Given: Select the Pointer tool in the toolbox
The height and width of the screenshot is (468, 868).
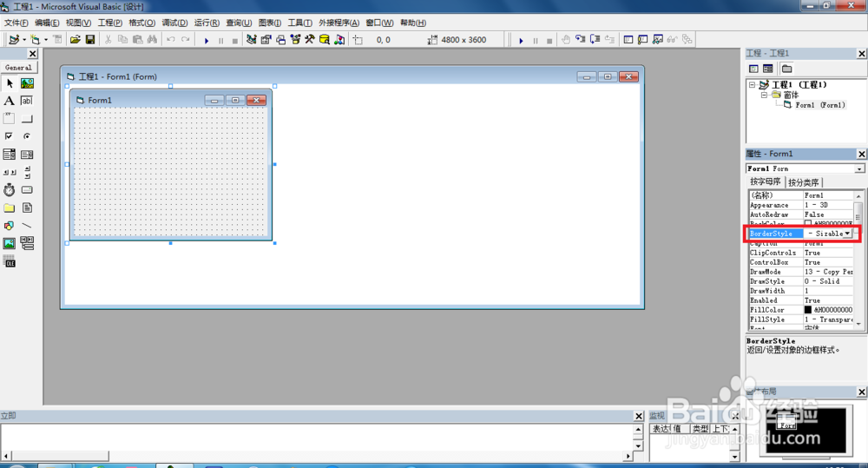Looking at the screenshot, I should pos(10,83).
